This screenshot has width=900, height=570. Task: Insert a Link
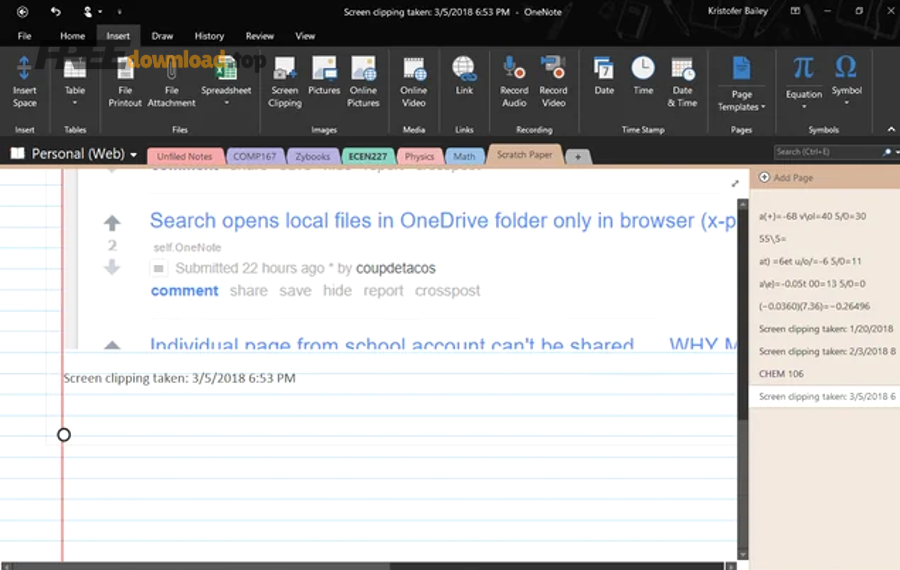click(464, 76)
